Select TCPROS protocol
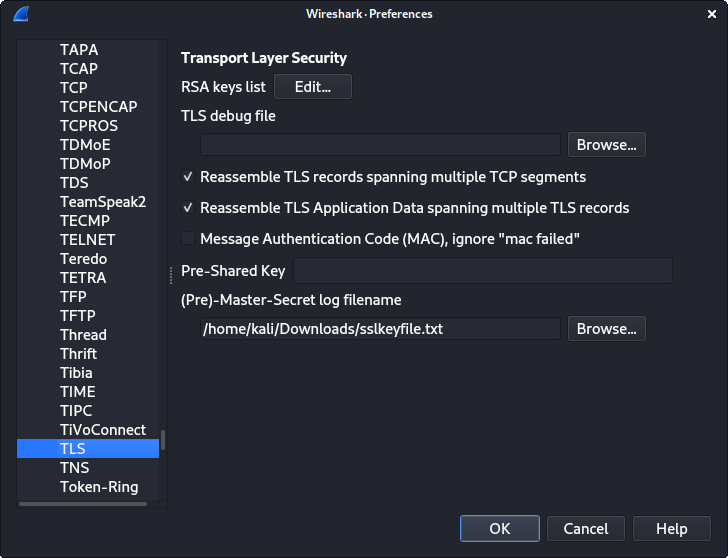 (88, 126)
